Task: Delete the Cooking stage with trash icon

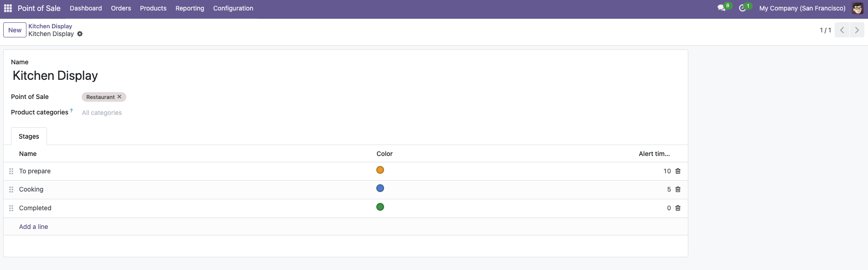Action: pos(678,189)
